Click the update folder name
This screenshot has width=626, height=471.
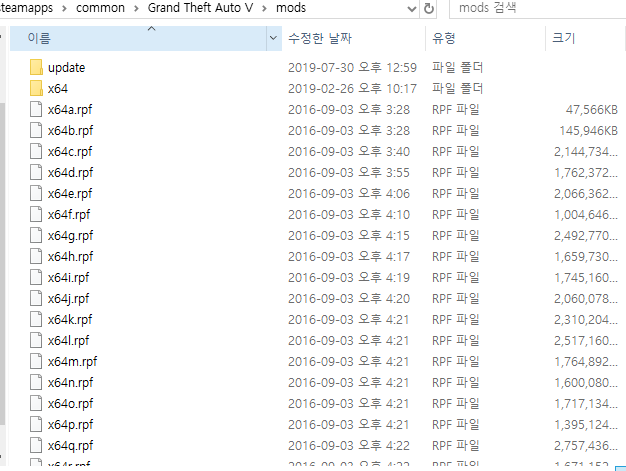(x=66, y=68)
